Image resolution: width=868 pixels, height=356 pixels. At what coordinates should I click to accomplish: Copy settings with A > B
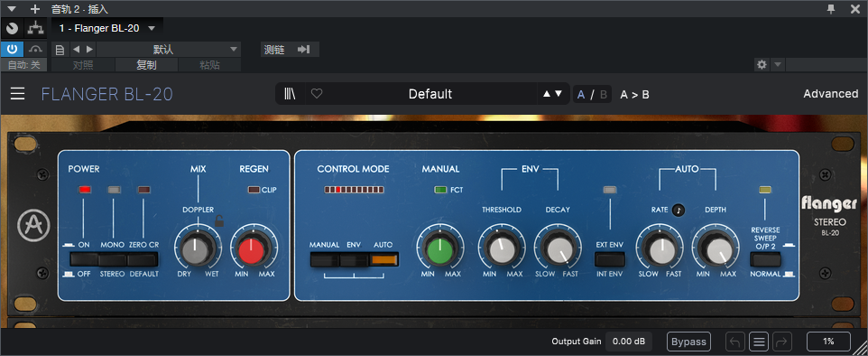[634, 94]
